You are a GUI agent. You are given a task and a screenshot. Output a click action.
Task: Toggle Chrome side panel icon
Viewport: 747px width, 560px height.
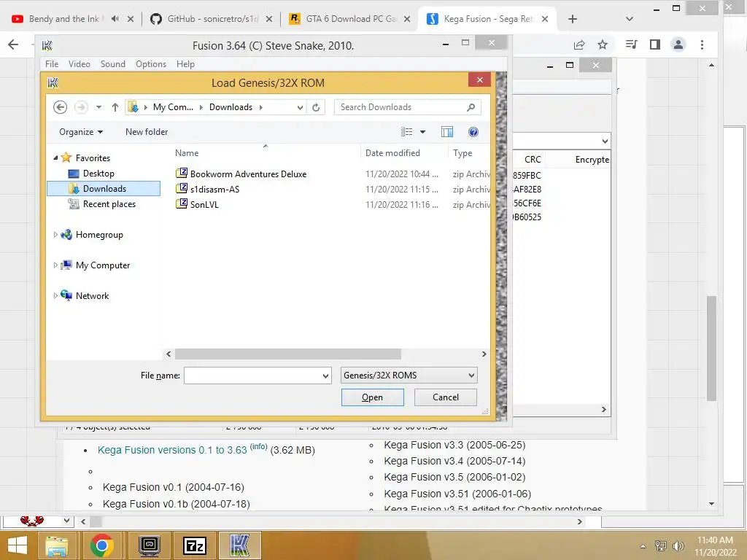coord(655,44)
